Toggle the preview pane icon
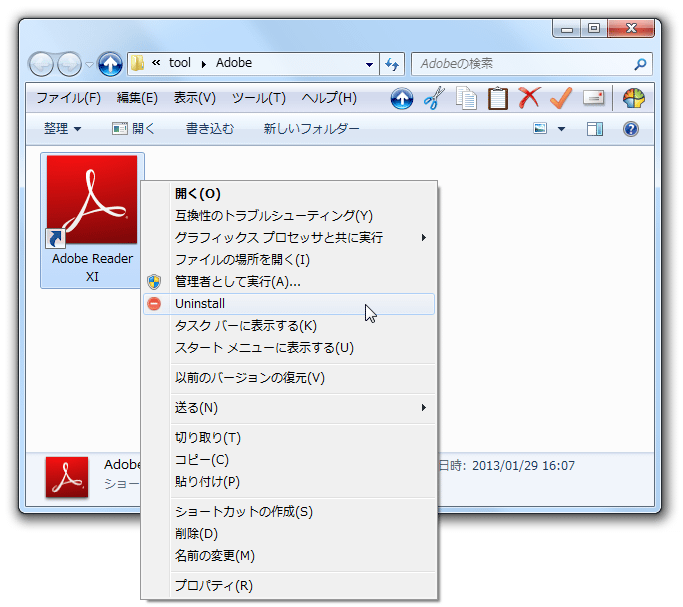The image size is (683, 607). [595, 129]
